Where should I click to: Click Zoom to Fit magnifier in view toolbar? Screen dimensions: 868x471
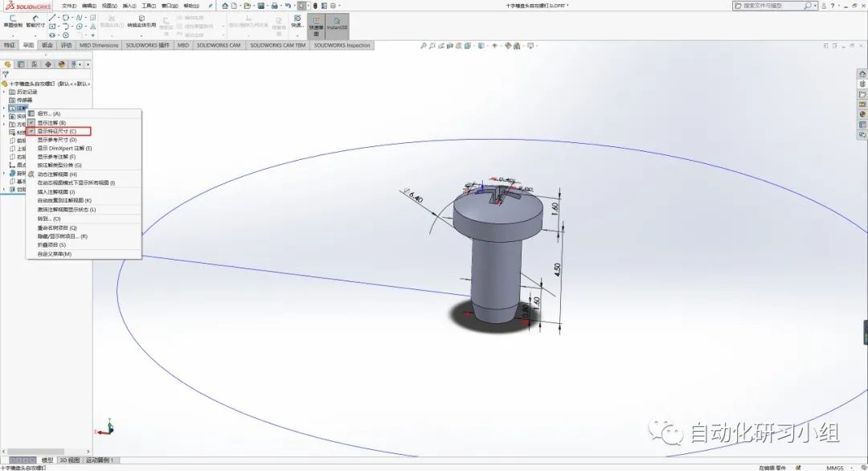click(423, 46)
